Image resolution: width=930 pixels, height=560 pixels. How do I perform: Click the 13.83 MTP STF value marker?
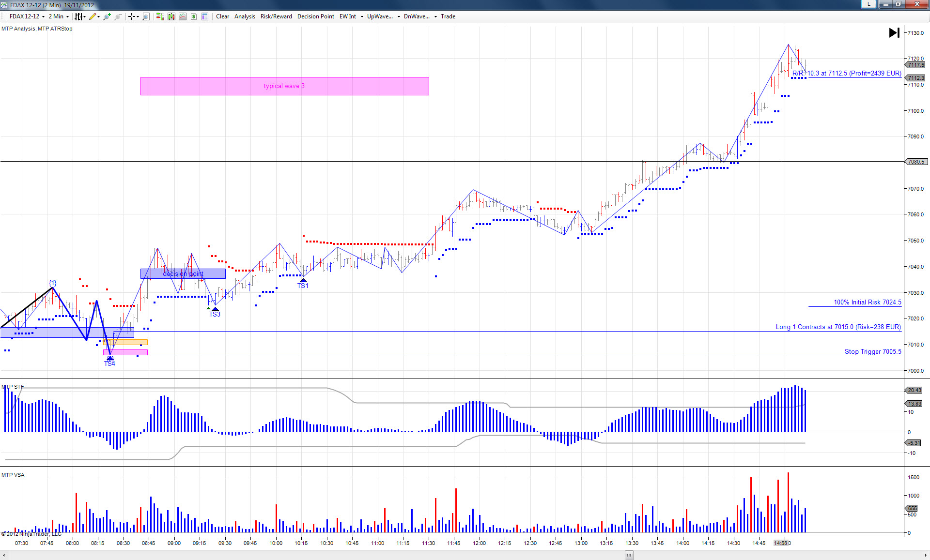914,404
